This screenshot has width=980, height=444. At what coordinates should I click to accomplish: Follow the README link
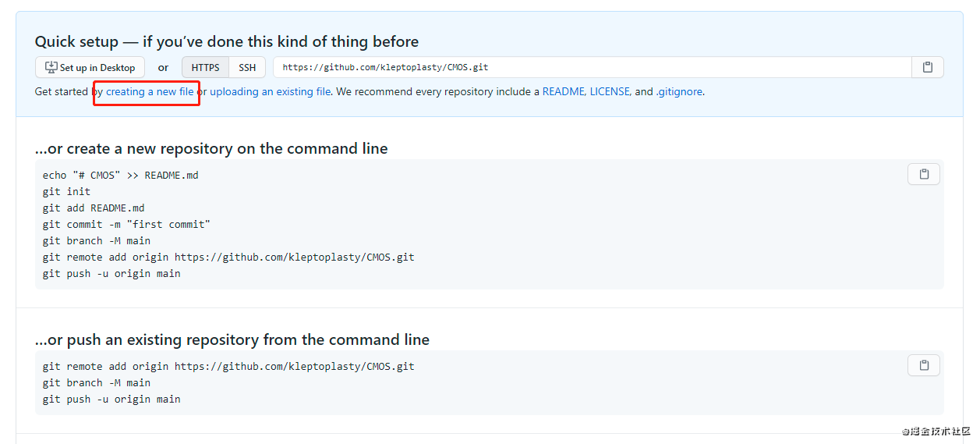(x=563, y=92)
